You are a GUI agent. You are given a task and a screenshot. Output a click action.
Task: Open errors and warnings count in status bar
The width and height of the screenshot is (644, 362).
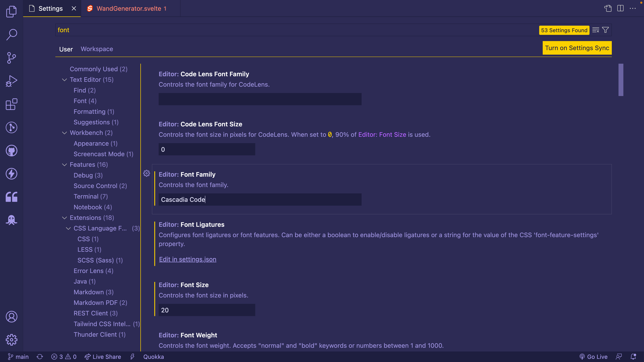pyautogui.click(x=64, y=357)
